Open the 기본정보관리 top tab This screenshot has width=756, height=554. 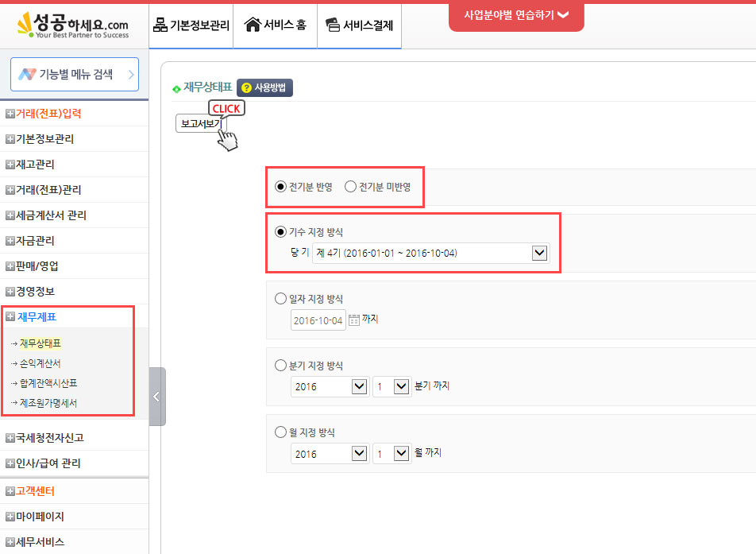[x=191, y=25]
